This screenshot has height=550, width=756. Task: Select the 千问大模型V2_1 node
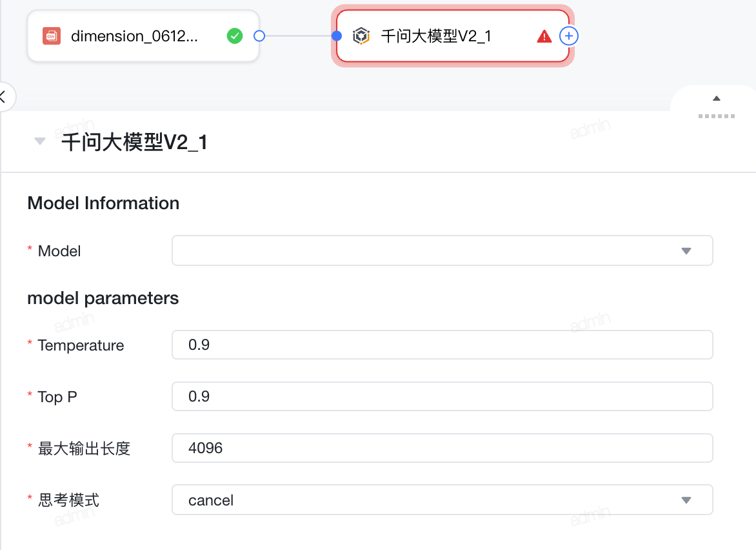click(453, 36)
